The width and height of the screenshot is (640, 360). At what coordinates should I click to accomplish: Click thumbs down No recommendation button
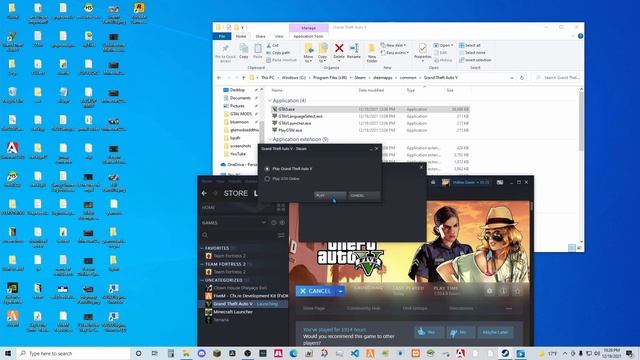(x=460, y=332)
